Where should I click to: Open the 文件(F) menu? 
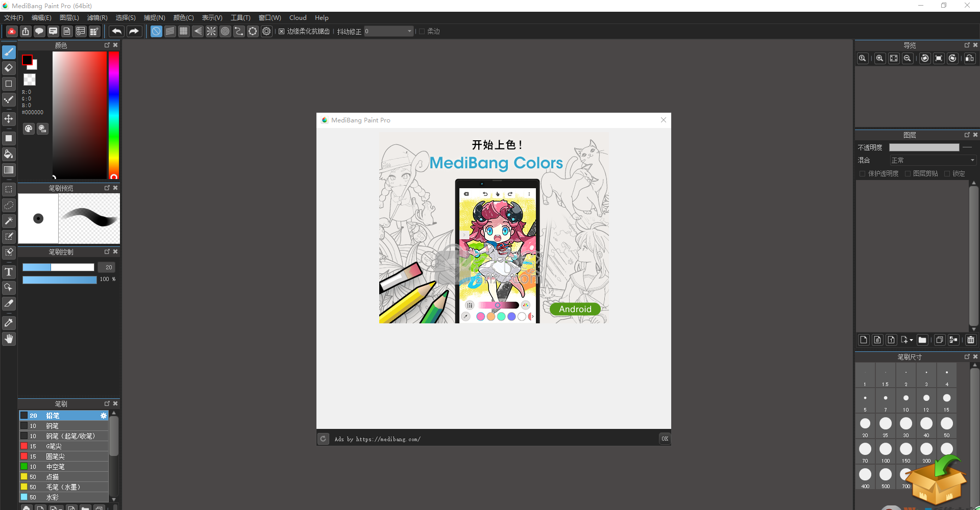click(x=14, y=18)
